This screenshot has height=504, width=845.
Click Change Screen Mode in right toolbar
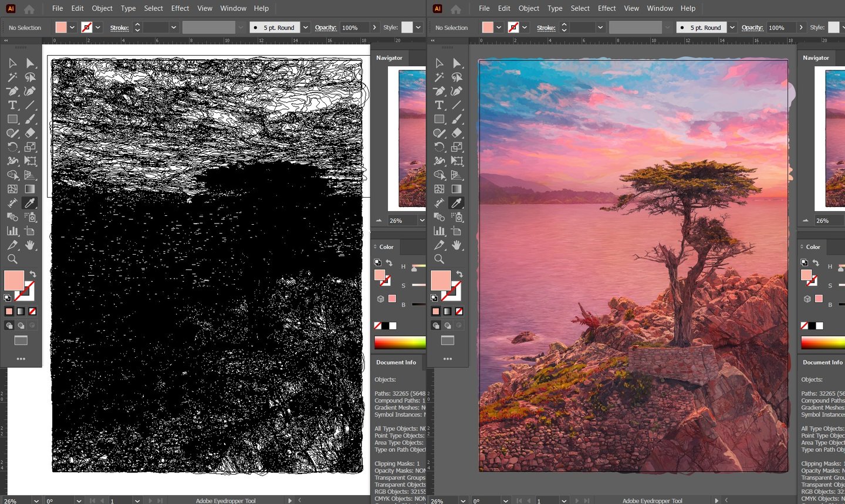coord(448,340)
